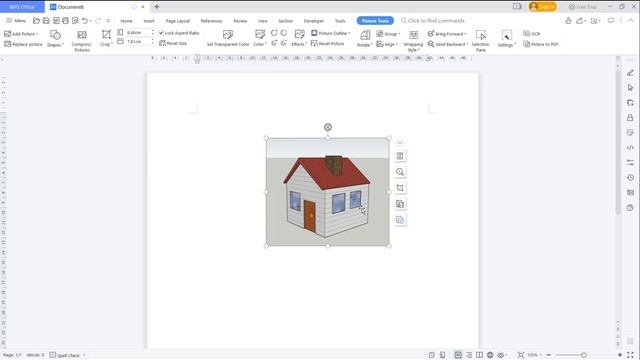
Task: Click the zoom slider handle
Action: tap(584, 355)
